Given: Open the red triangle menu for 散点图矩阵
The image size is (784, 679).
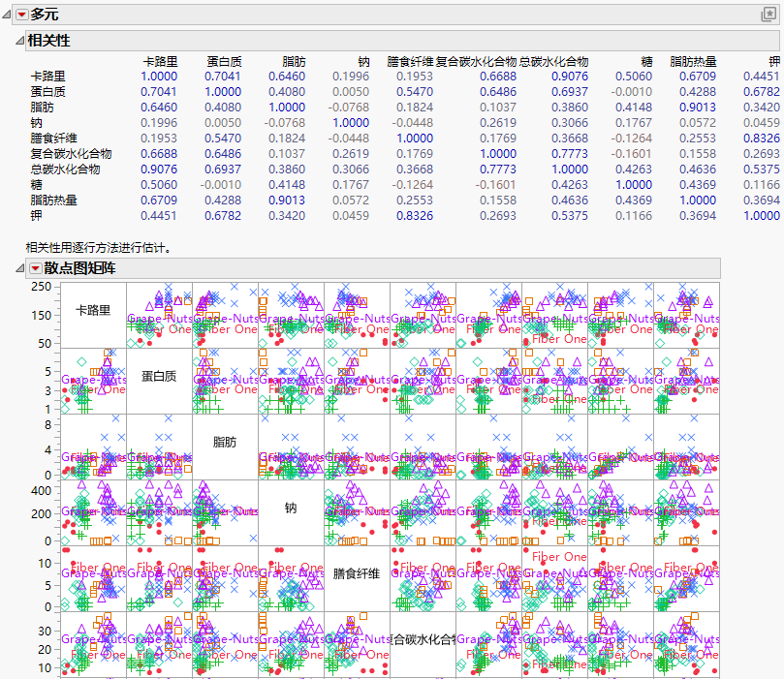Looking at the screenshot, I should click(x=35, y=268).
